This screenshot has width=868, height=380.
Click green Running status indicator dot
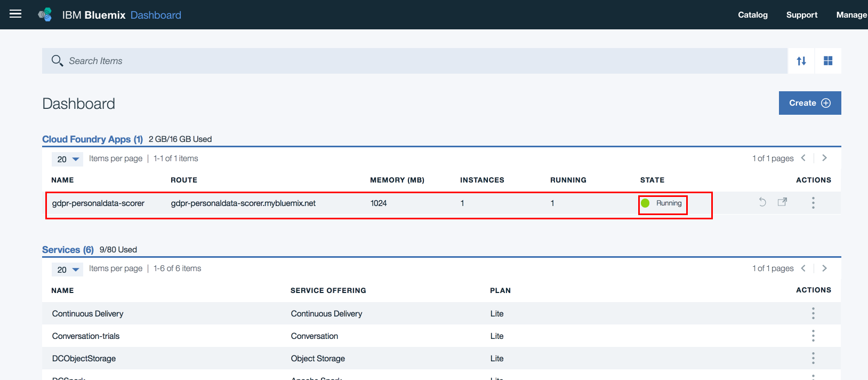645,203
